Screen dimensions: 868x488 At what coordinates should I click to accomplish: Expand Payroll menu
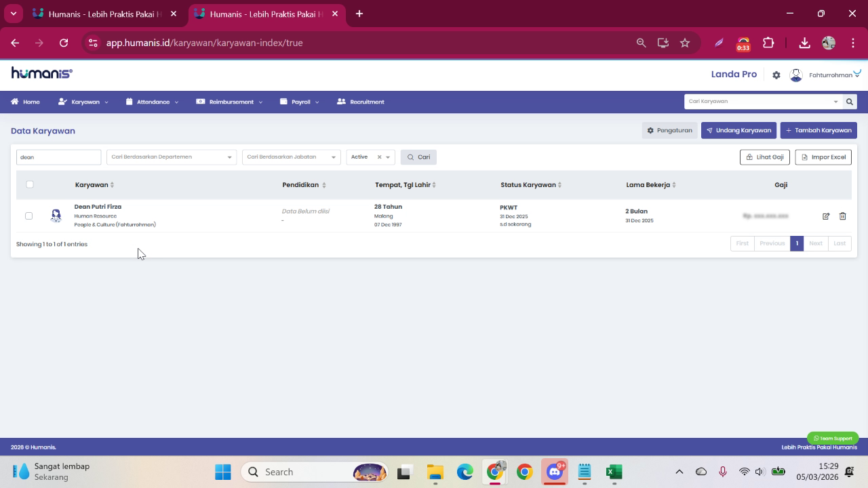[x=300, y=102]
